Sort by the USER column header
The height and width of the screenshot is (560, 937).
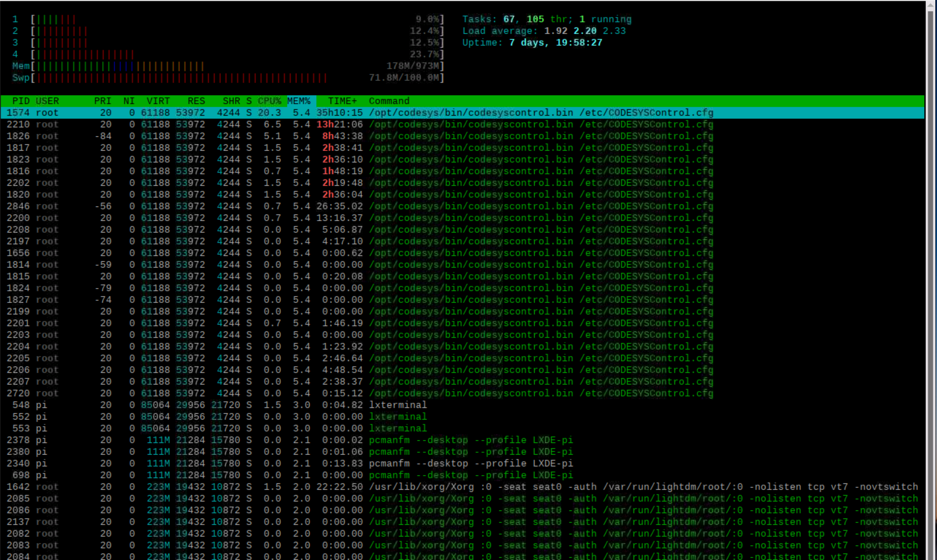point(47,101)
